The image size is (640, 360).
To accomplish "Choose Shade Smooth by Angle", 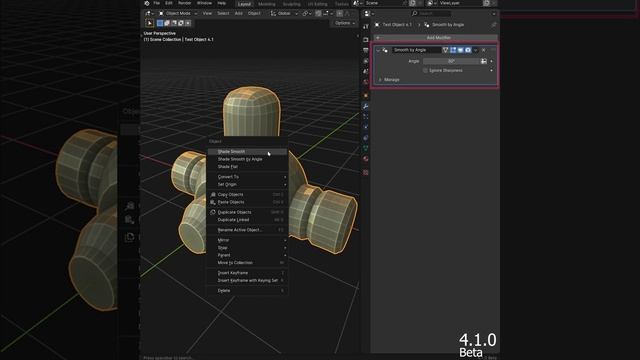I will click(247, 159).
